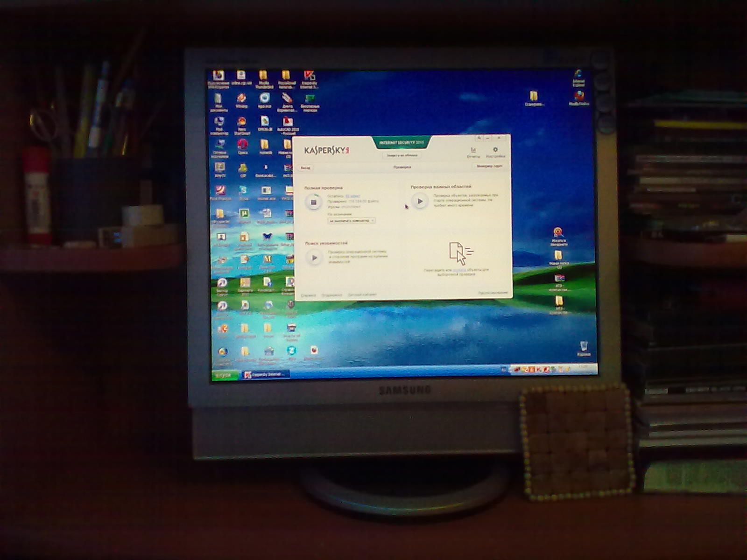The image size is (747, 560).
Task: Click the Kaspersky logo in the window
Action: [327, 150]
